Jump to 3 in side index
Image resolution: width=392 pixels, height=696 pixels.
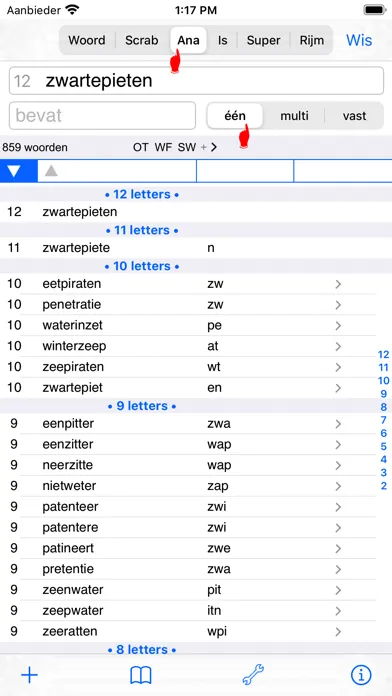coord(384,473)
